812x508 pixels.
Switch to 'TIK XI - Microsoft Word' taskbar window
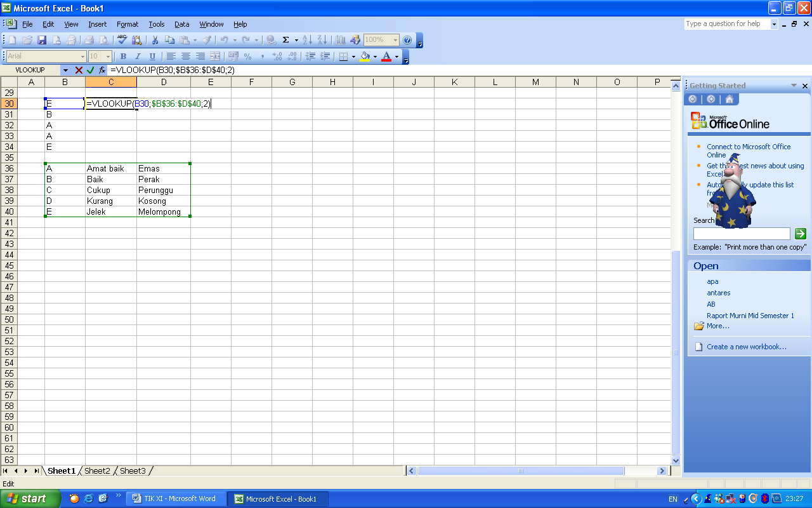click(x=176, y=498)
